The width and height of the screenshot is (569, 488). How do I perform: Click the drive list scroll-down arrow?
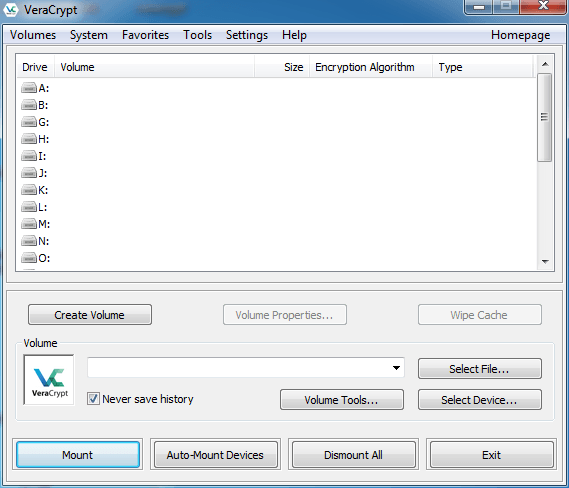pyautogui.click(x=545, y=261)
